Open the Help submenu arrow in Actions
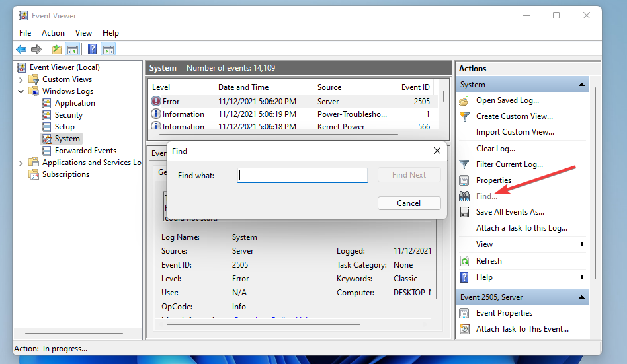The image size is (627, 364). (582, 277)
